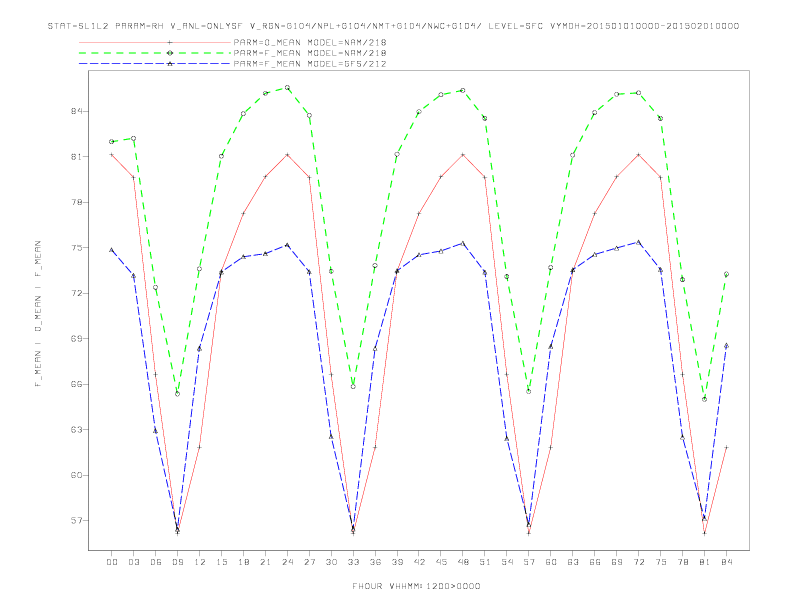This screenshot has height=612, width=792.
Task: Click x-axis hour label 81
Action: point(705,562)
